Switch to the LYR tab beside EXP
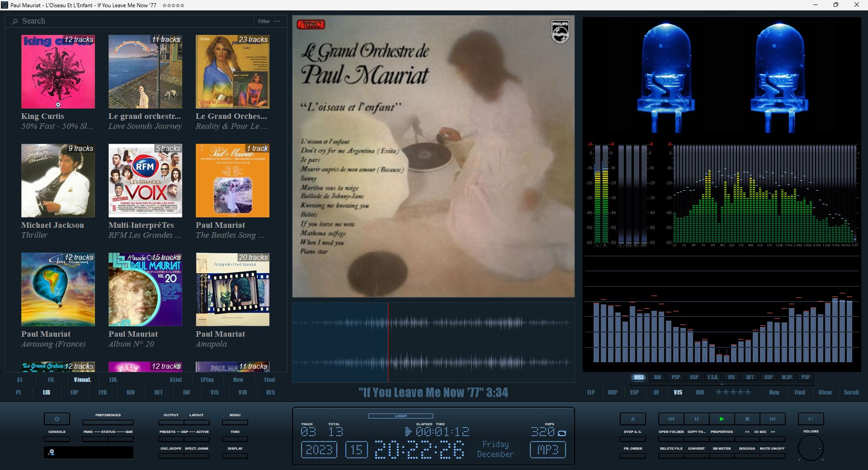This screenshot has width=868, height=470. [103, 392]
